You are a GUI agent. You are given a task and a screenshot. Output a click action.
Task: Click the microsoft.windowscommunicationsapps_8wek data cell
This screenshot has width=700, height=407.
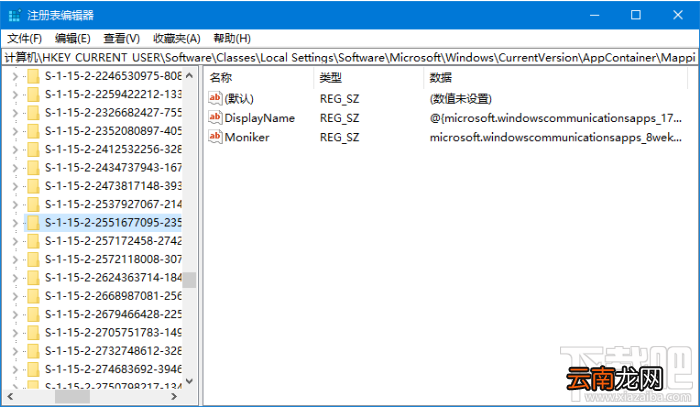[x=556, y=137]
